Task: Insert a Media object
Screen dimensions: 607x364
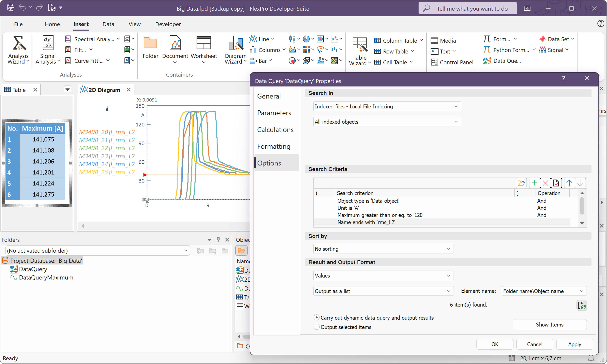Action: coord(443,40)
